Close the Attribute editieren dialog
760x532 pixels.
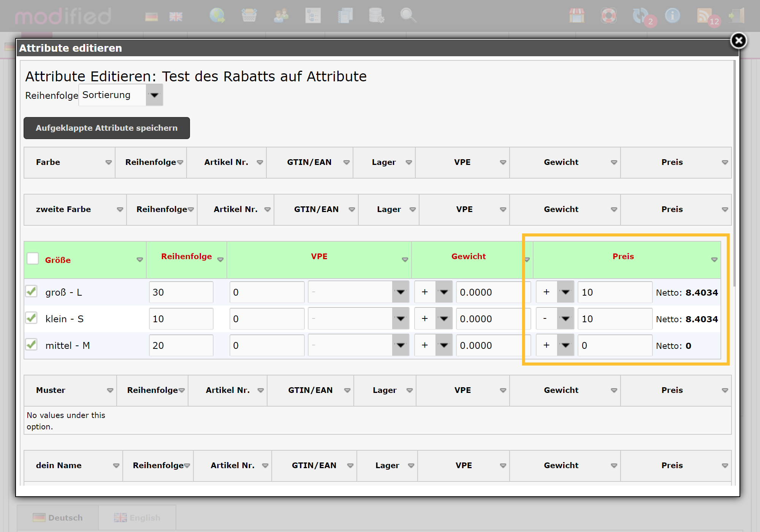click(x=738, y=41)
